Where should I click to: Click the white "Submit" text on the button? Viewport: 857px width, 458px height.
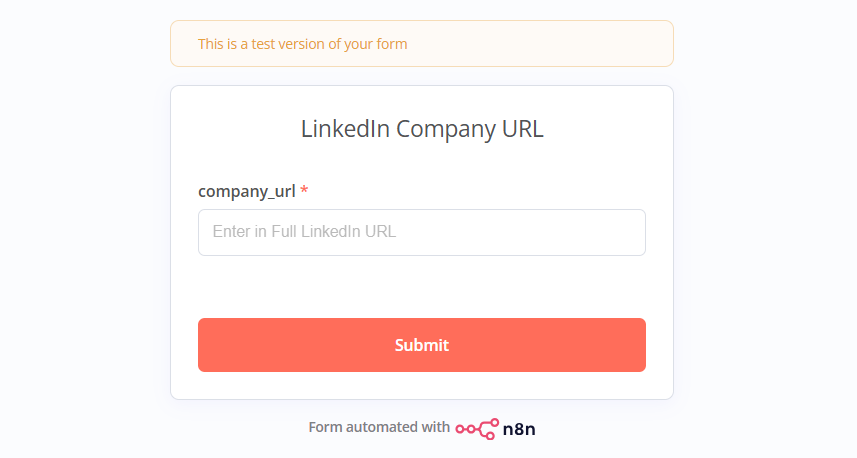[x=421, y=345]
